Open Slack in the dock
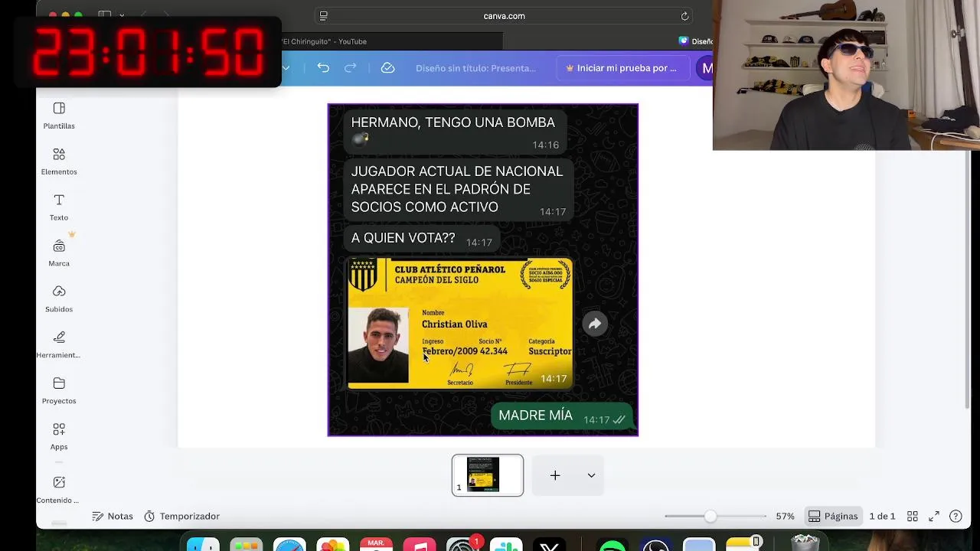 click(506, 546)
